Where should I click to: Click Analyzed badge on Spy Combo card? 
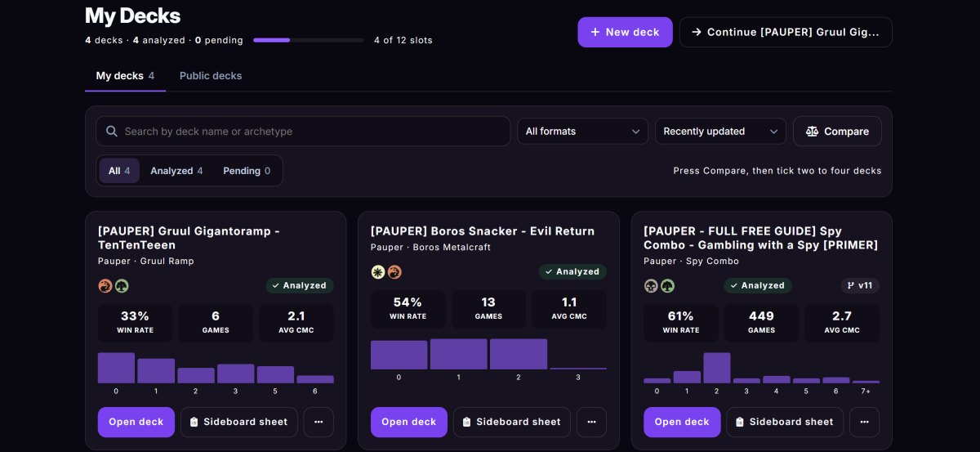point(758,286)
